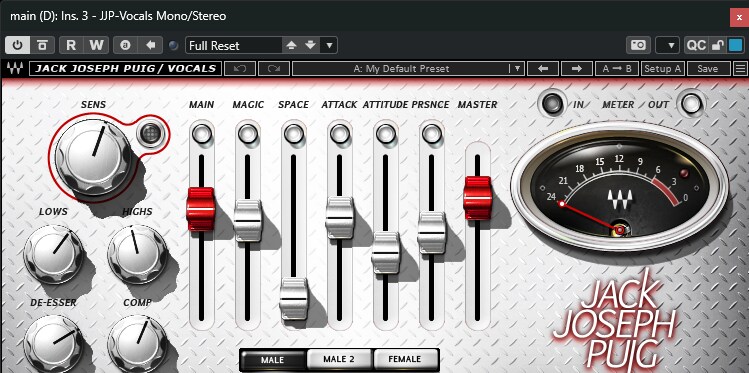Click the DE-ESSER knob
This screenshot has width=749, height=373.
coord(54,344)
